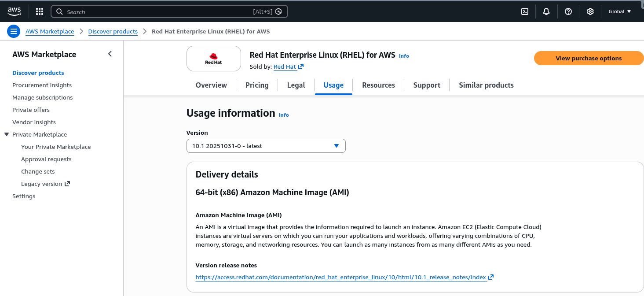Open Legacy version in sidebar
Viewport: 644px width, 296px height.
point(45,184)
